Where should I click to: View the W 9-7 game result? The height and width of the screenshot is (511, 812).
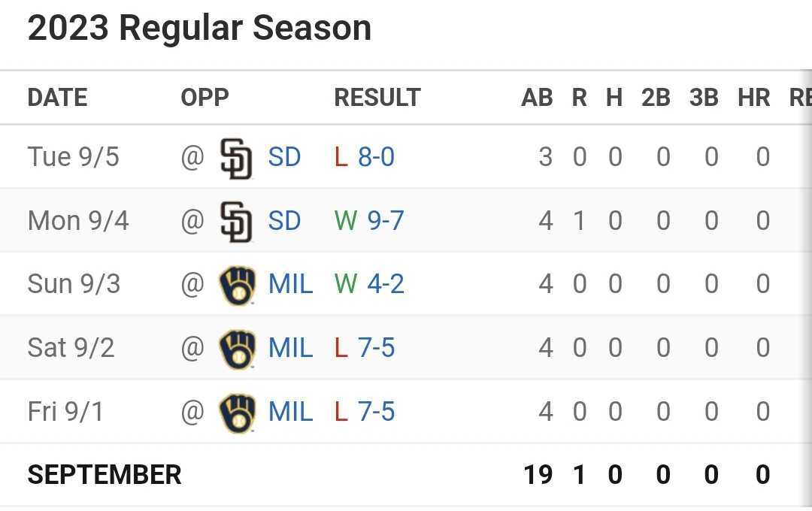click(385, 221)
